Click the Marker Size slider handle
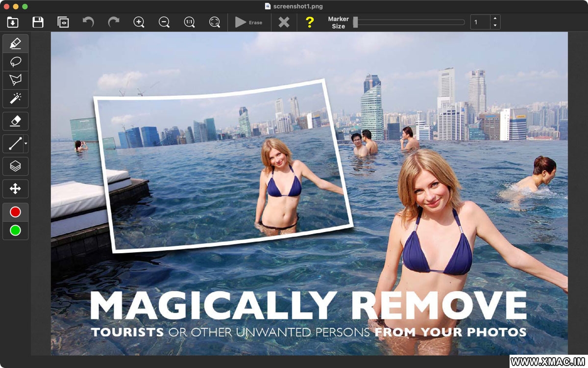This screenshot has width=588, height=368. pos(356,22)
